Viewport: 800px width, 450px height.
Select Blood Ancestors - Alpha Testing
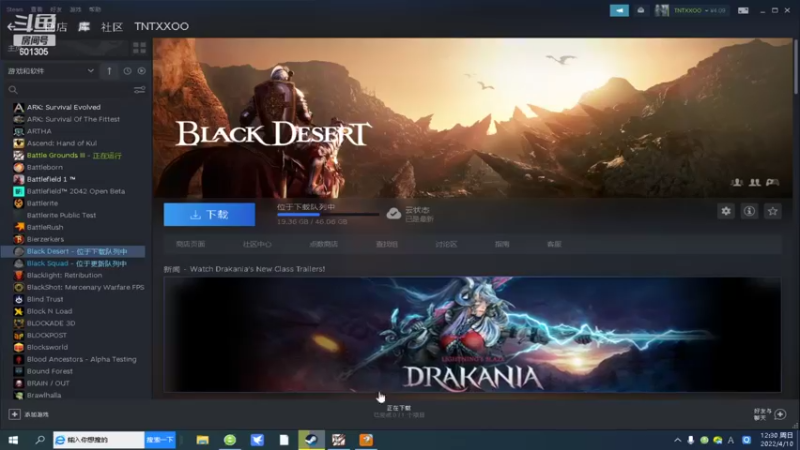tap(82, 359)
